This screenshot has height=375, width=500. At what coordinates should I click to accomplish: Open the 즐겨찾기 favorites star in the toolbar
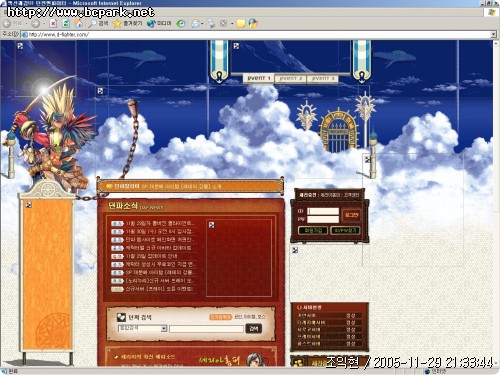[127, 23]
